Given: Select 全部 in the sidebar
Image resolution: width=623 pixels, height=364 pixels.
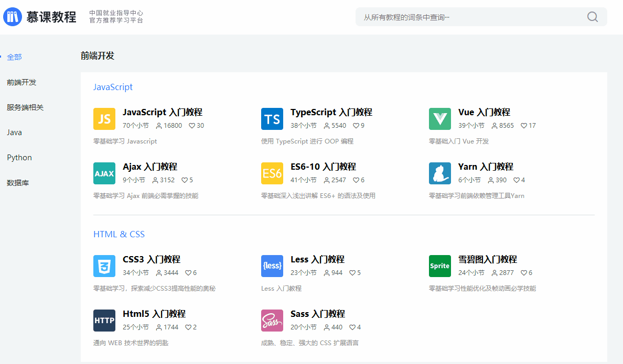Looking at the screenshot, I should [14, 57].
